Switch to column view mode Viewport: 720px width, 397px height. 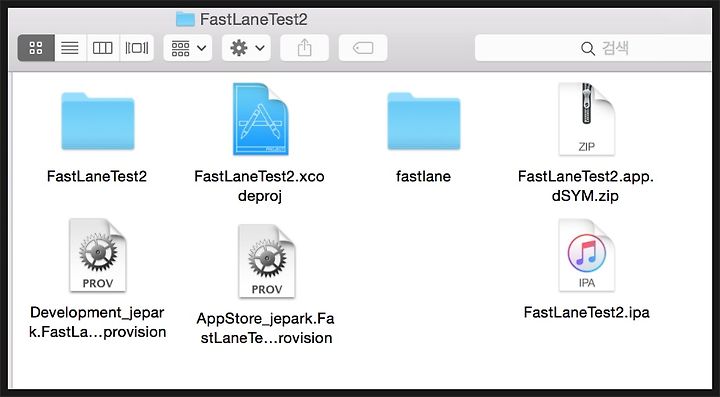[x=102, y=48]
